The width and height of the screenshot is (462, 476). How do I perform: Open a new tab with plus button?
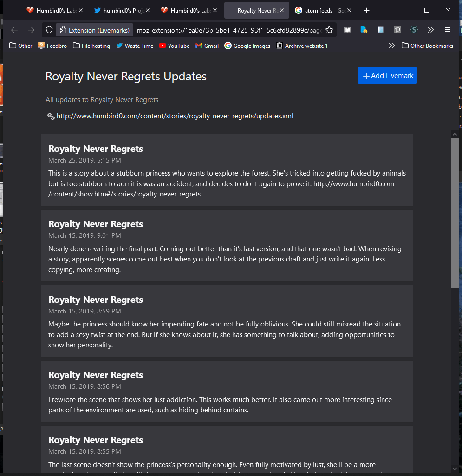(x=367, y=10)
